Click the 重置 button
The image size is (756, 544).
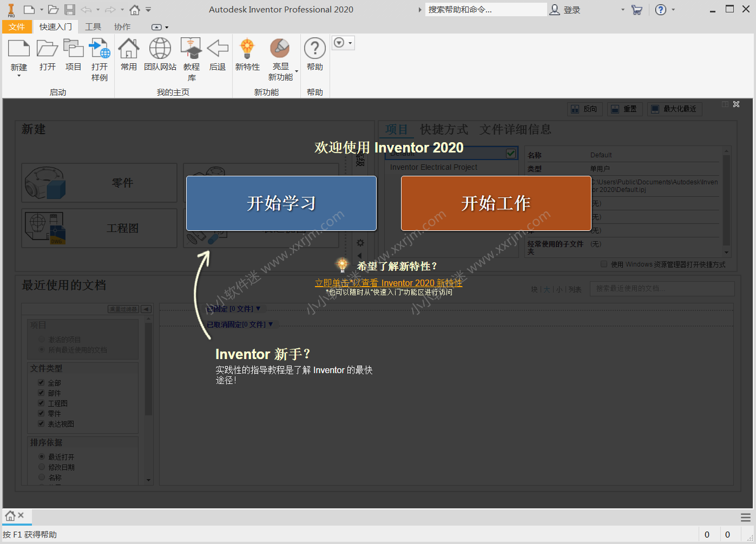624,109
